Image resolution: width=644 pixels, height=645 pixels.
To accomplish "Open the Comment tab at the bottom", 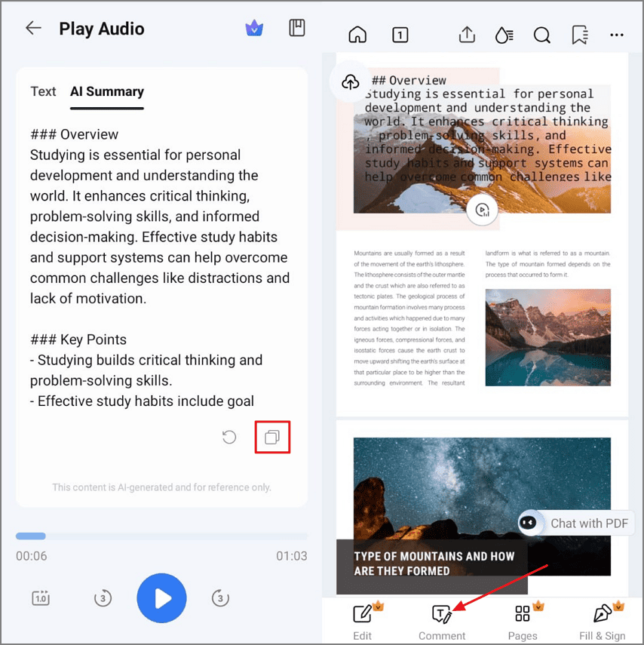I will click(442, 619).
